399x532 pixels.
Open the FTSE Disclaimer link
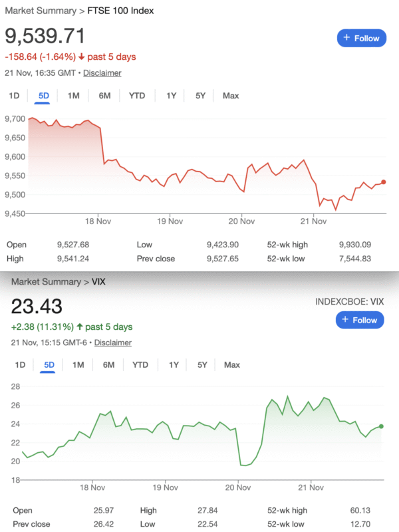coord(102,73)
